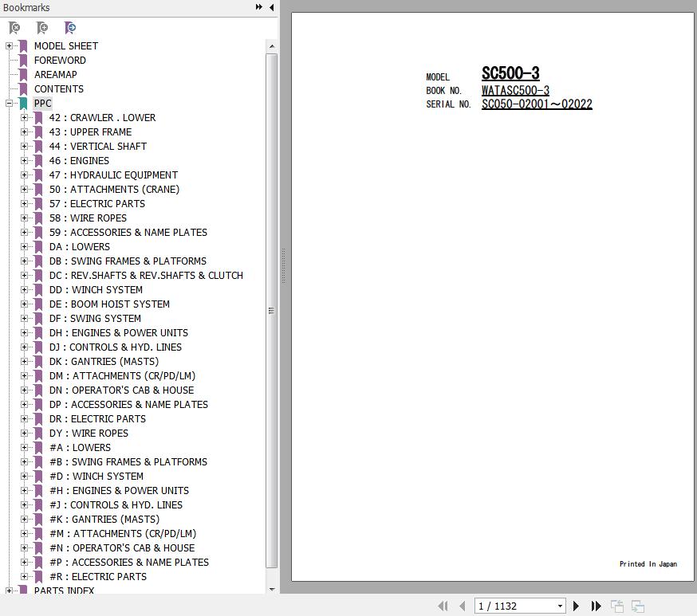Screen dimensions: 697x616
Task: Select DH : ENGINES & POWER UNITS
Action: tap(119, 332)
